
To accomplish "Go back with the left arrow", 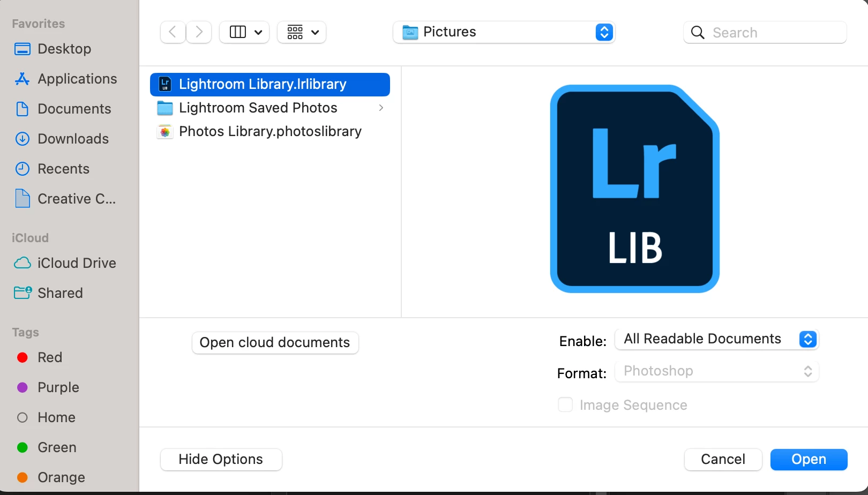I will pyautogui.click(x=173, y=32).
